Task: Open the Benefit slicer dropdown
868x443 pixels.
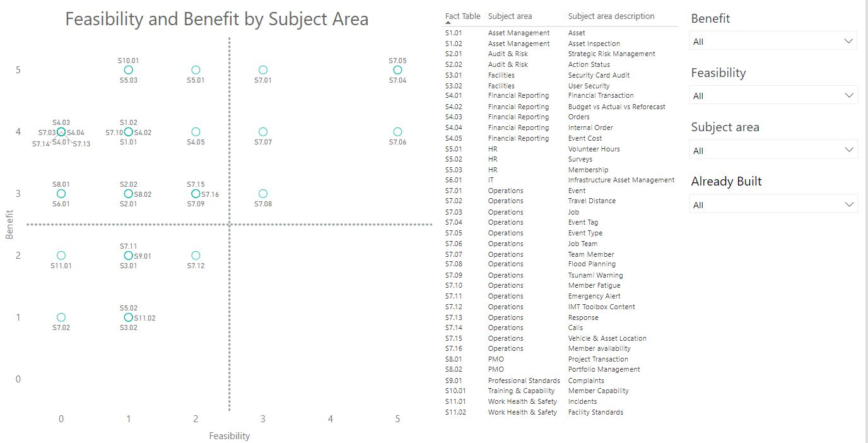Action: pos(773,41)
